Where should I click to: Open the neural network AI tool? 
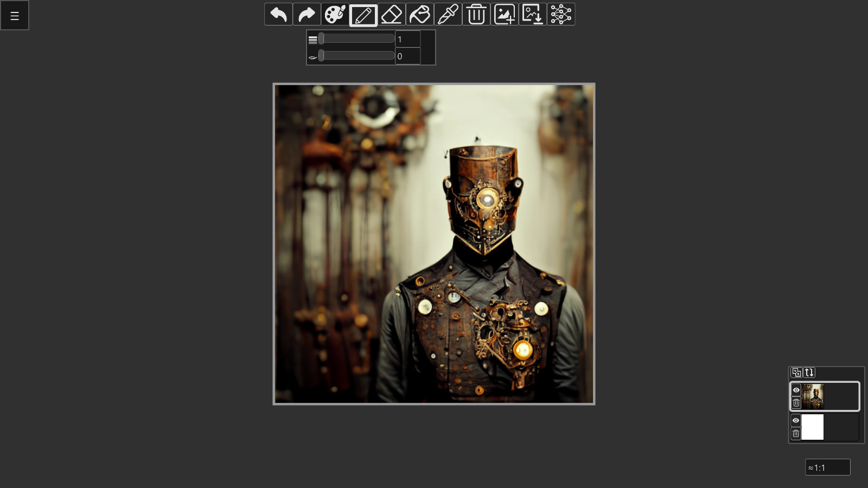[x=561, y=14]
